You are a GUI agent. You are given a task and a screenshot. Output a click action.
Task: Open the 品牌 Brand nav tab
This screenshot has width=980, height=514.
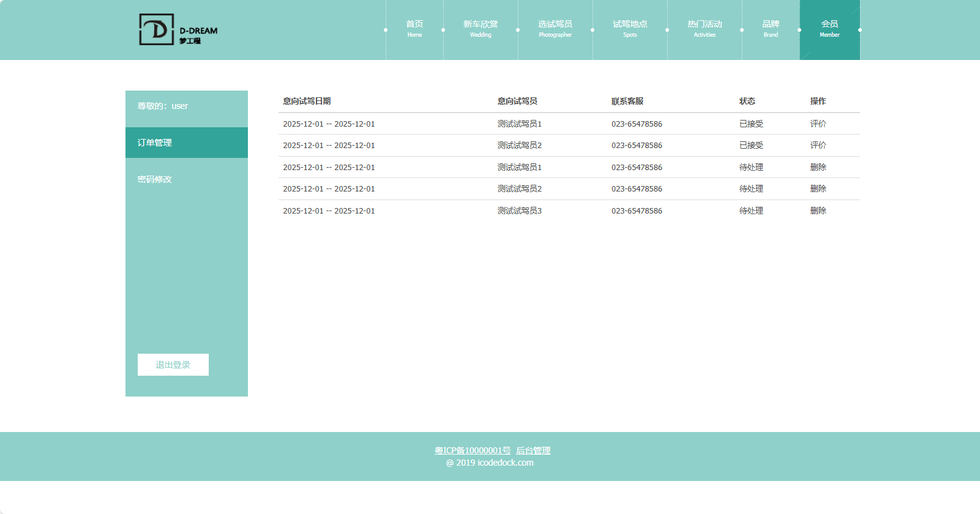(x=771, y=29)
